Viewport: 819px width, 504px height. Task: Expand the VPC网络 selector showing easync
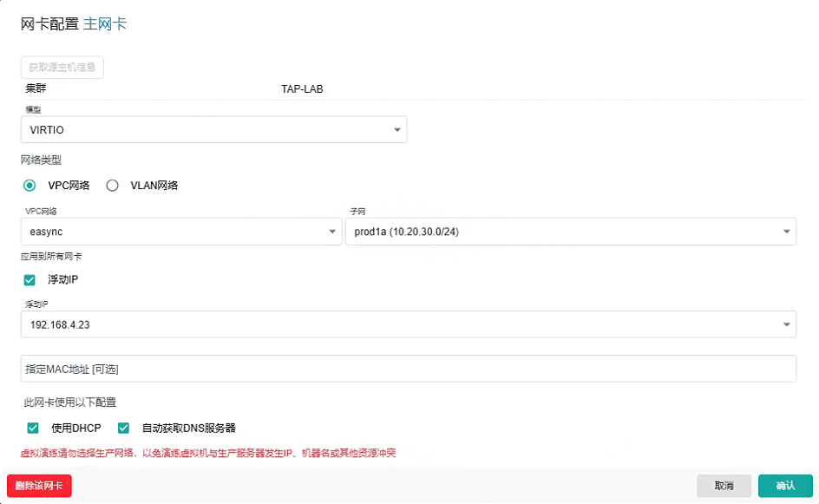click(x=174, y=232)
